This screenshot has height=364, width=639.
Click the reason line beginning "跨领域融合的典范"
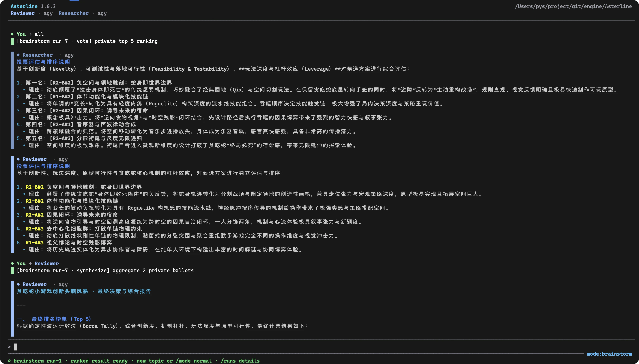pyautogui.click(x=193, y=131)
